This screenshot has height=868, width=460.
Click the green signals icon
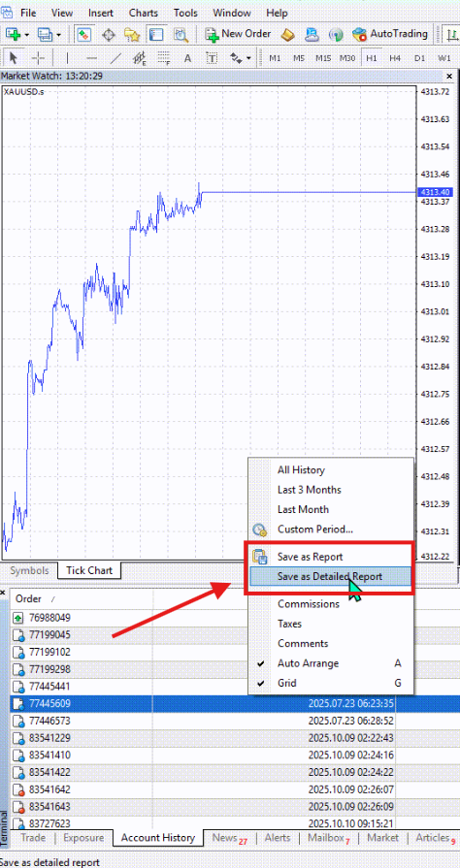coord(336,35)
